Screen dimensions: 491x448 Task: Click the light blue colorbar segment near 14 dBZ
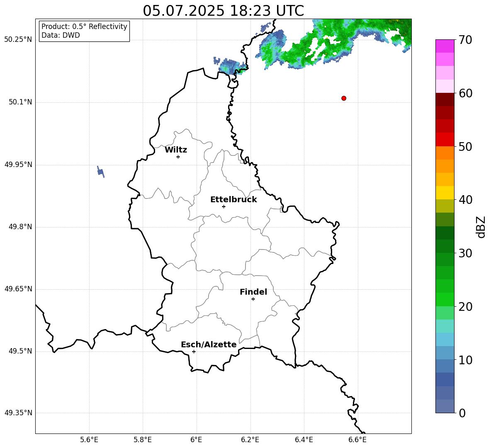point(445,340)
